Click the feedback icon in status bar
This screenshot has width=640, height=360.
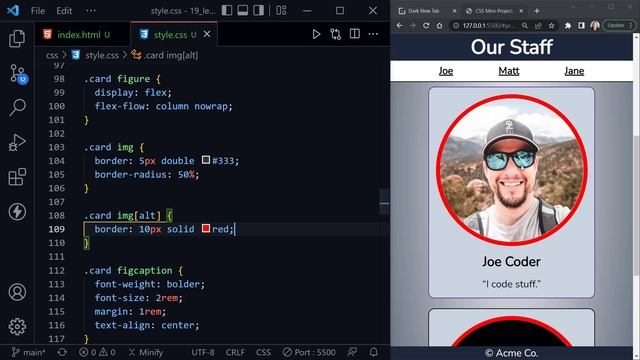tap(352, 352)
